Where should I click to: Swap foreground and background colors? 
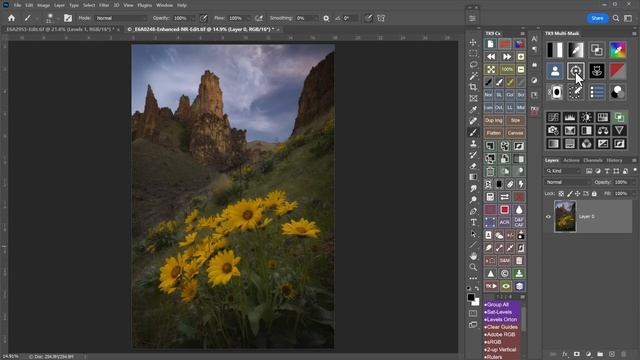[477, 288]
